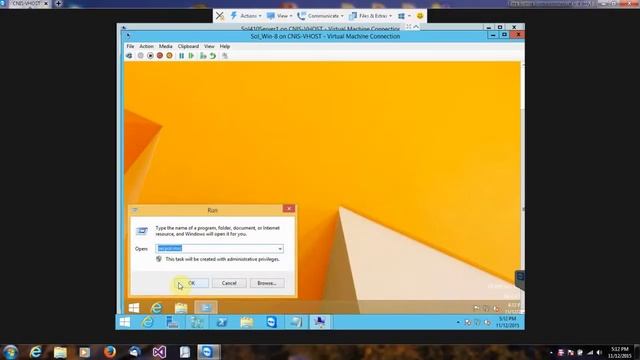
Task: Open the View menu in Sol_Win-8 window
Action: coord(209,47)
